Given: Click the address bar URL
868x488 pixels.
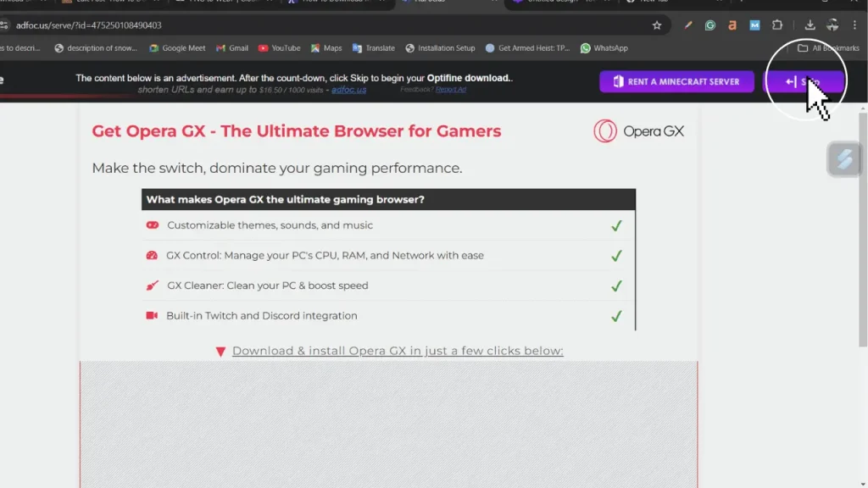Looking at the screenshot, I should [88, 25].
